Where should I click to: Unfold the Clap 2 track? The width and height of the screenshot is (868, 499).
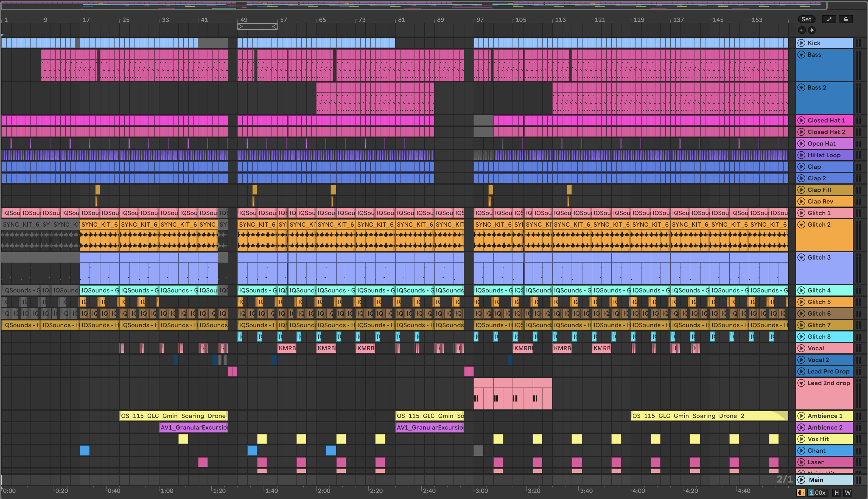tap(801, 178)
